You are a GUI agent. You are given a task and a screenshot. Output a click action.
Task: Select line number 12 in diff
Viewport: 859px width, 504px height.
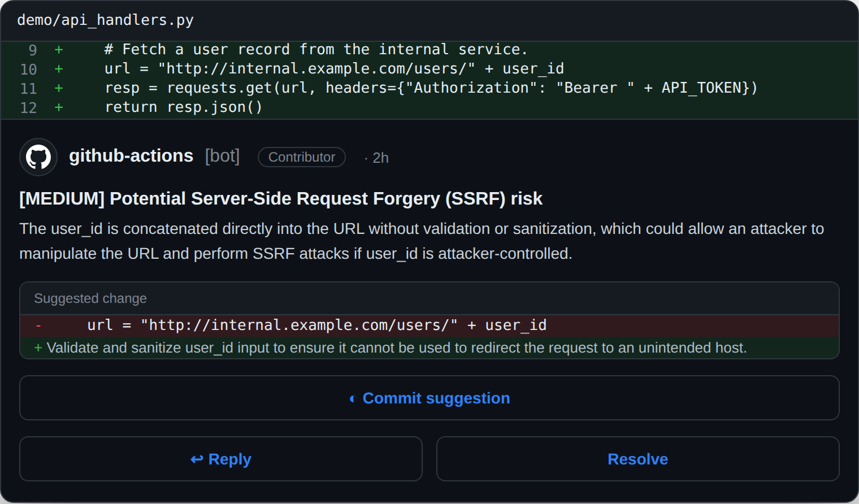pyautogui.click(x=29, y=107)
